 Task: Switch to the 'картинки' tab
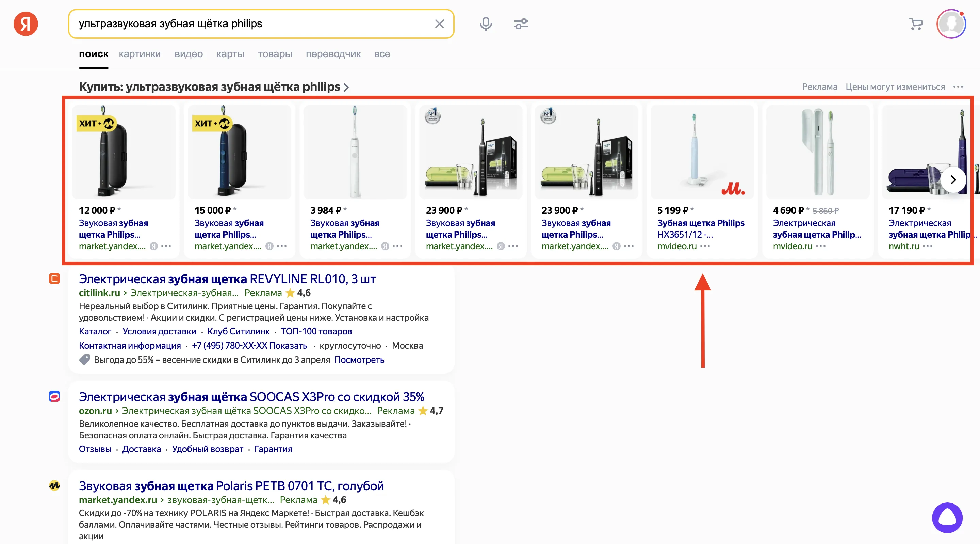[x=140, y=54]
